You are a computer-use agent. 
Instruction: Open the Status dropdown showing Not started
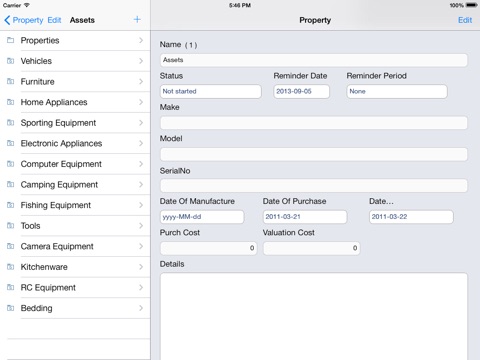click(211, 91)
